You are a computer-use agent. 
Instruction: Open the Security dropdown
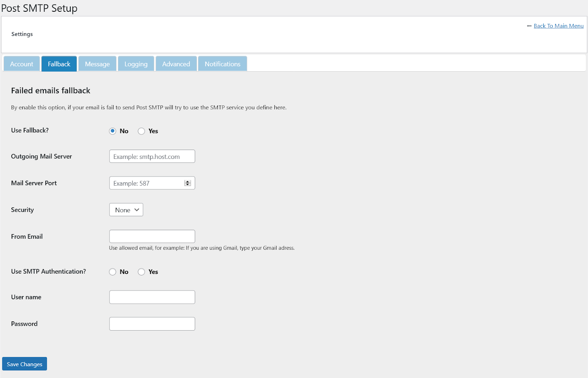pos(126,210)
